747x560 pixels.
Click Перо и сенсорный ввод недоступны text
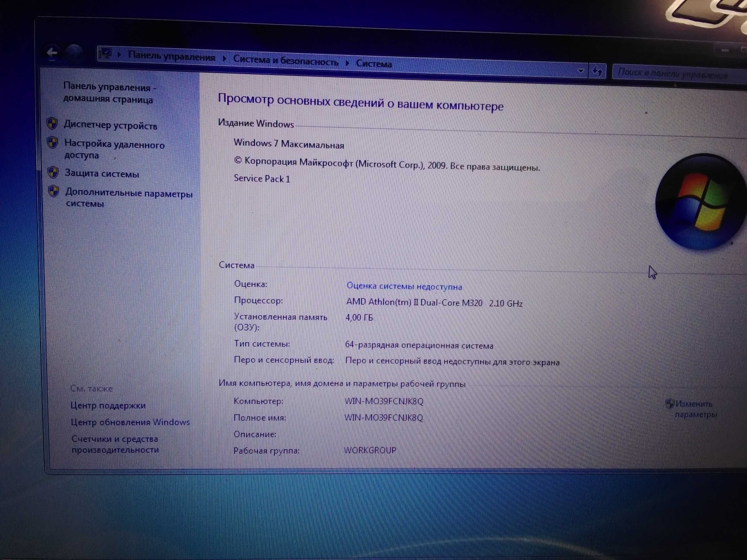tap(452, 361)
